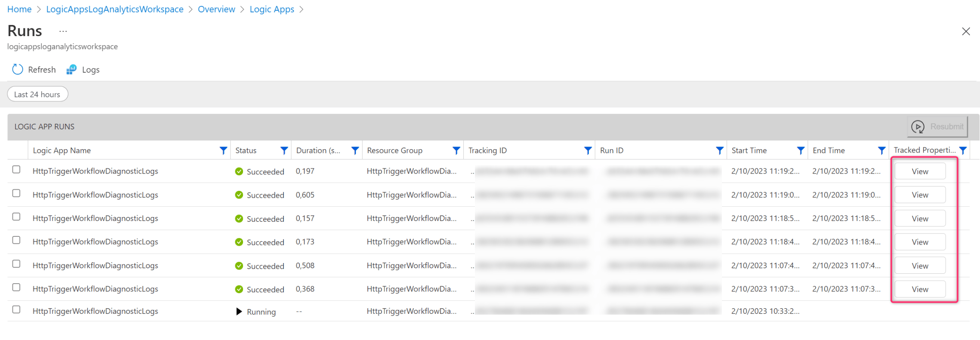The width and height of the screenshot is (980, 340).
Task: Navigate to Overview breadcrumb
Action: coord(216,9)
